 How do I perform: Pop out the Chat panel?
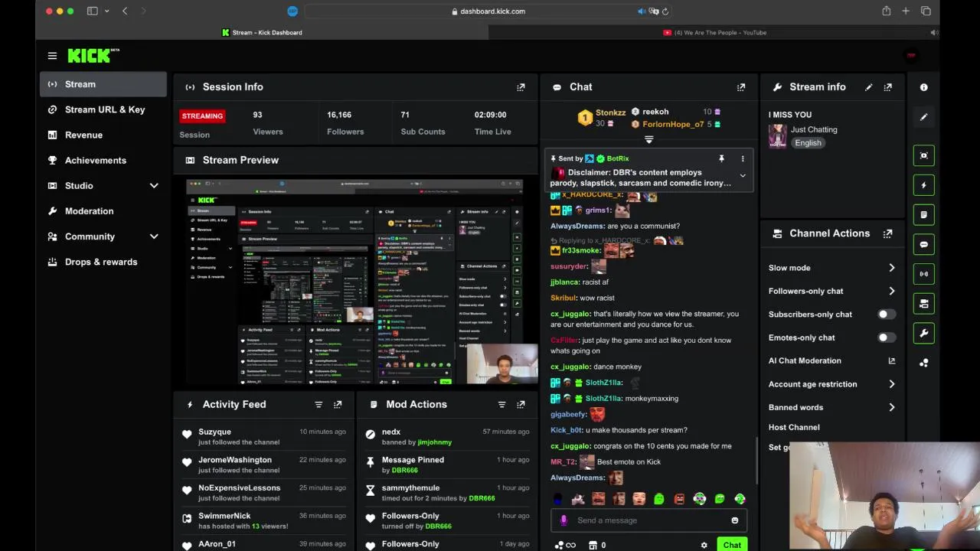pyautogui.click(x=740, y=87)
